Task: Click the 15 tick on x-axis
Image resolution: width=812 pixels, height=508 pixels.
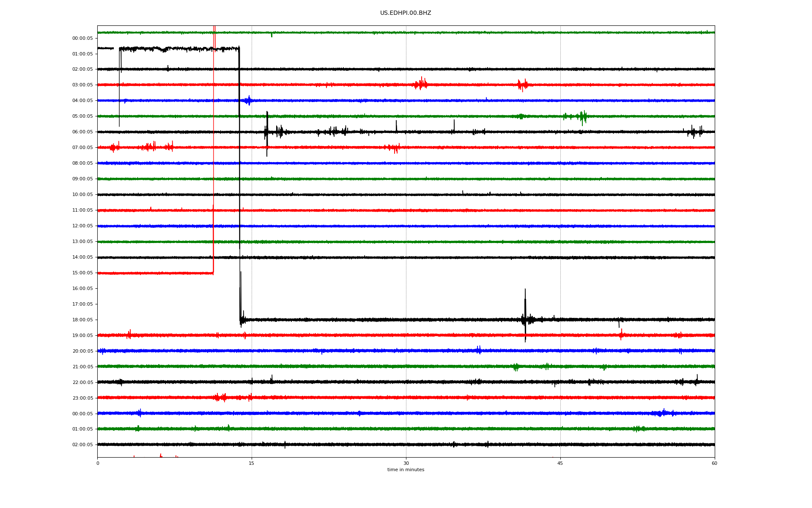Action: [252, 464]
